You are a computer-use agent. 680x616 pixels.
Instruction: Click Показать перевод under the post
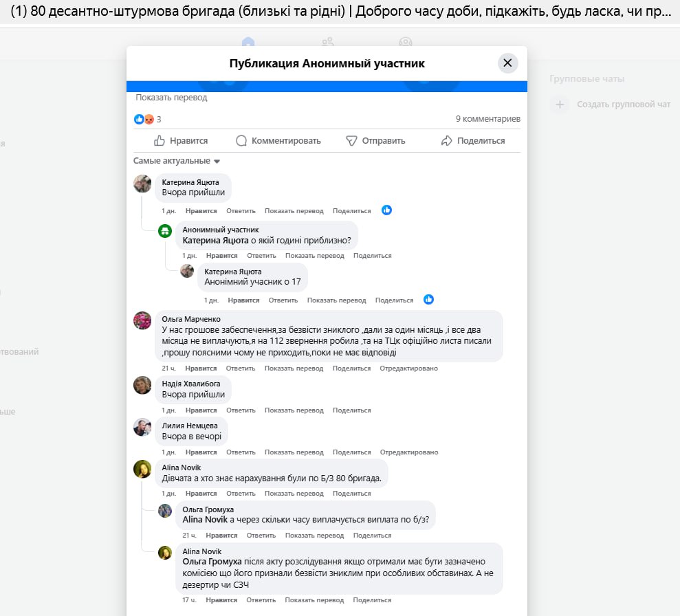point(171,98)
